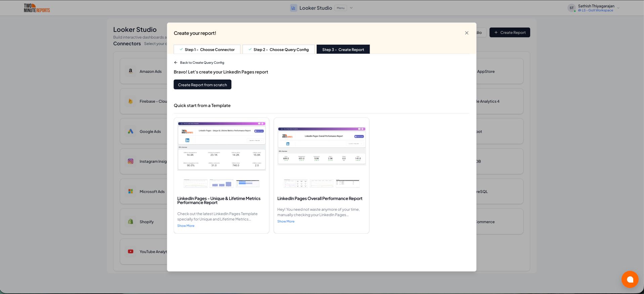
Task: Open Unique & Lifetime Metrics template preview image
Action: (x=221, y=146)
